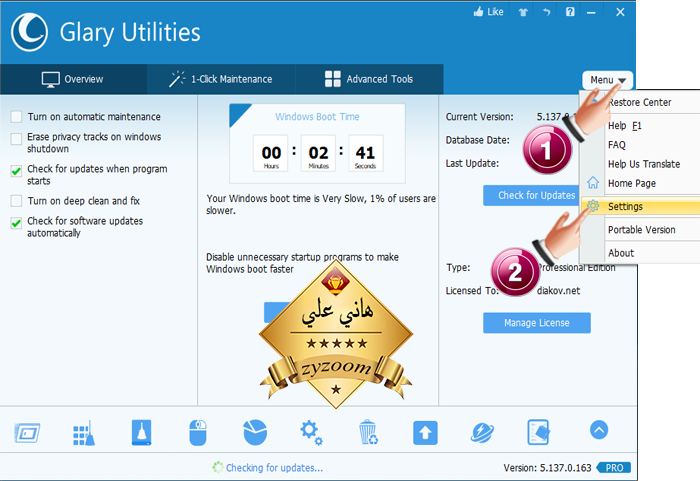
Task: Open the context menu manager mouse icon
Action: pyautogui.click(x=198, y=432)
